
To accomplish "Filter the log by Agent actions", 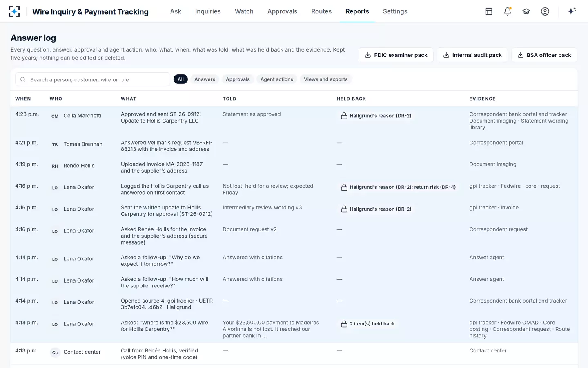I will (x=277, y=79).
